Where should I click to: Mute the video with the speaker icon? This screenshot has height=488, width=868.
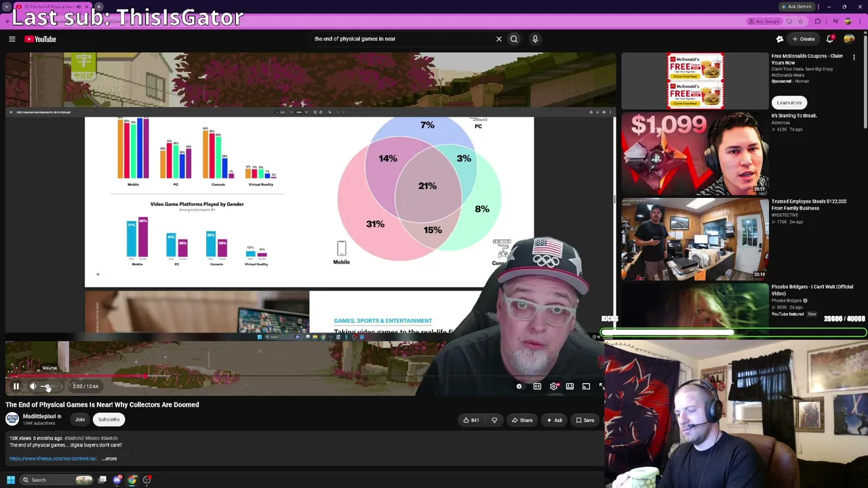click(33, 386)
